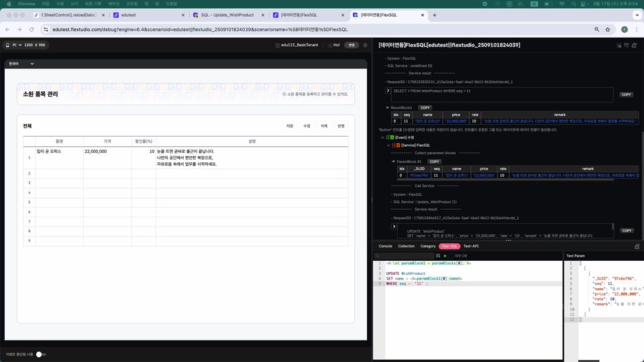This screenshot has width=644, height=362.
Task: Toggle the 외부 DB checkbox
Action: click(x=451, y=255)
